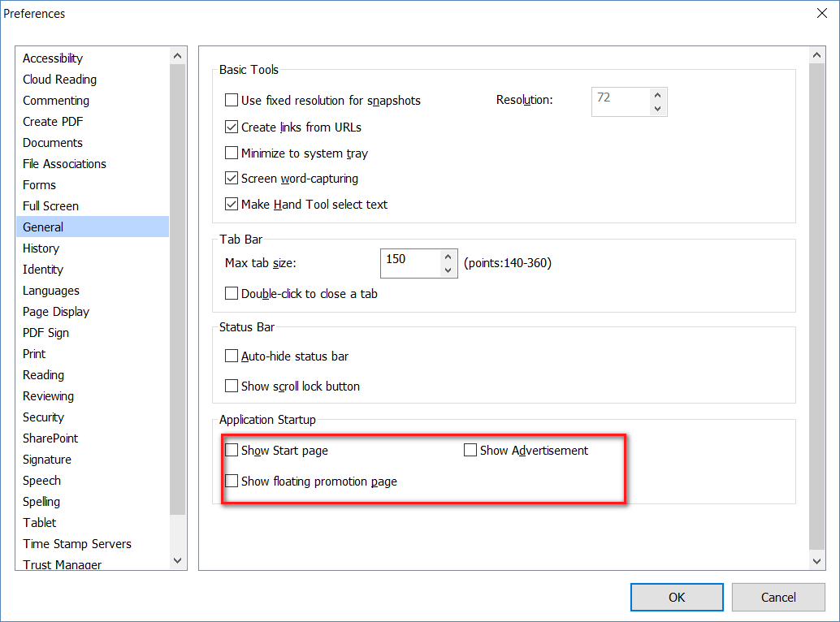Enable Double-click to close a tab
The width and height of the screenshot is (840, 622).
(232, 293)
